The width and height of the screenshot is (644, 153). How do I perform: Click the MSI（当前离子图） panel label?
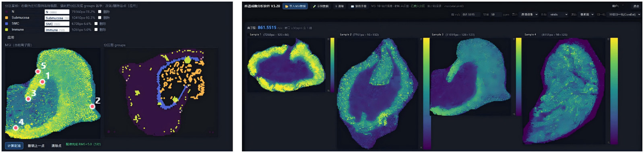19,45
